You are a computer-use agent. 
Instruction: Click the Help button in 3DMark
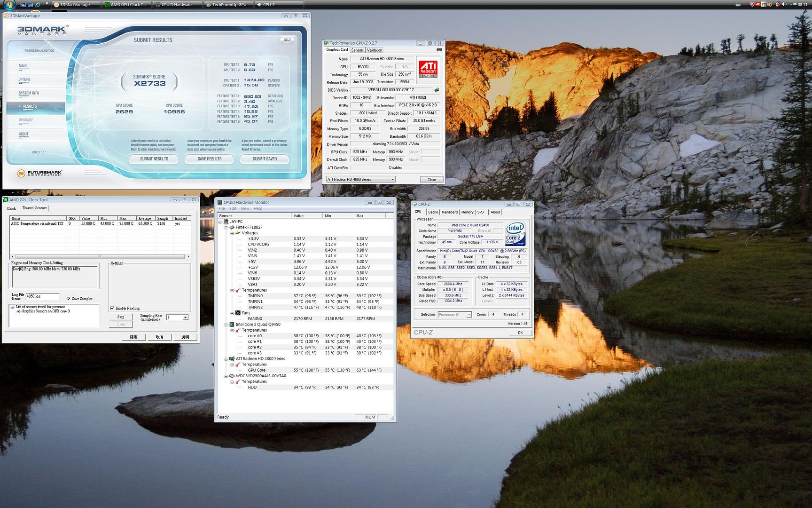click(287, 40)
